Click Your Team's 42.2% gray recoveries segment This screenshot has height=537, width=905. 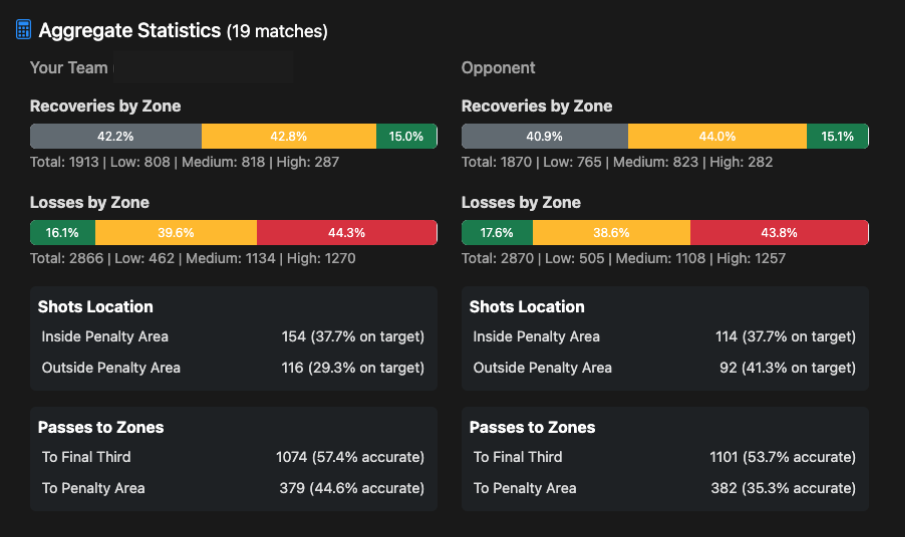(115, 137)
